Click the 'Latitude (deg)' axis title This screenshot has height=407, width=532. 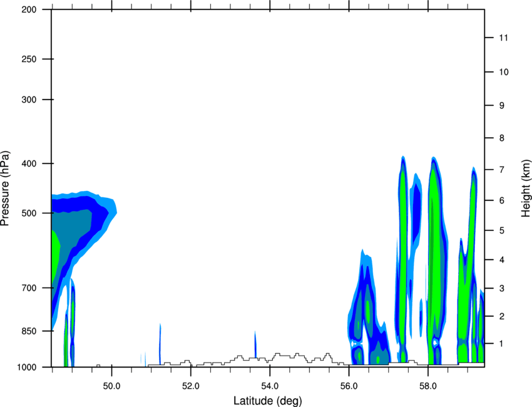(267, 401)
